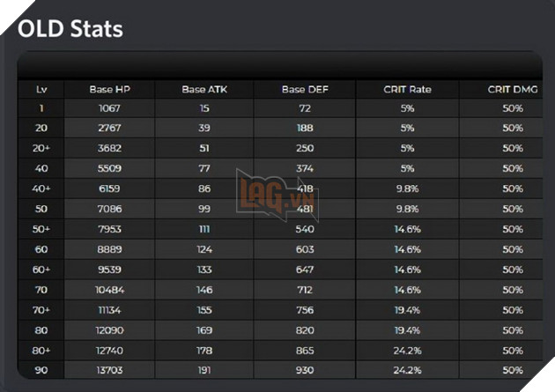Click the level 1 row label
Screen dimensions: 555x392
click(x=41, y=108)
